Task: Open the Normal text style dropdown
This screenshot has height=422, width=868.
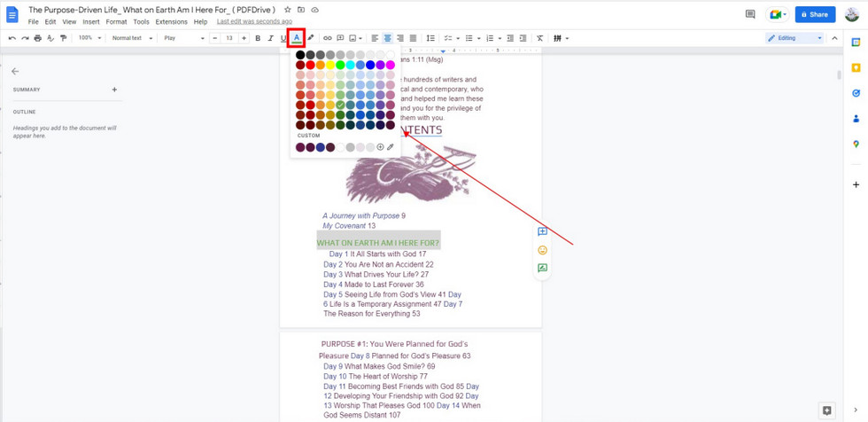Action: click(x=132, y=38)
